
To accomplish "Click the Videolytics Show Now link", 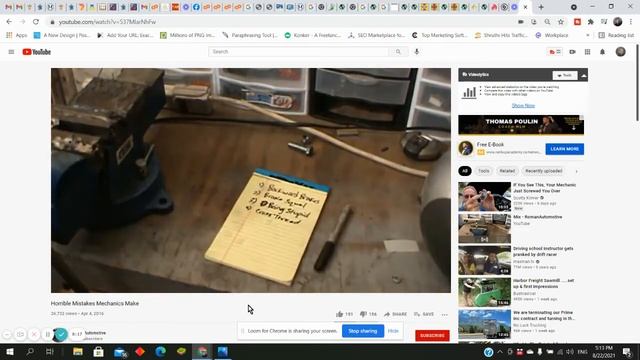I will pos(523,105).
